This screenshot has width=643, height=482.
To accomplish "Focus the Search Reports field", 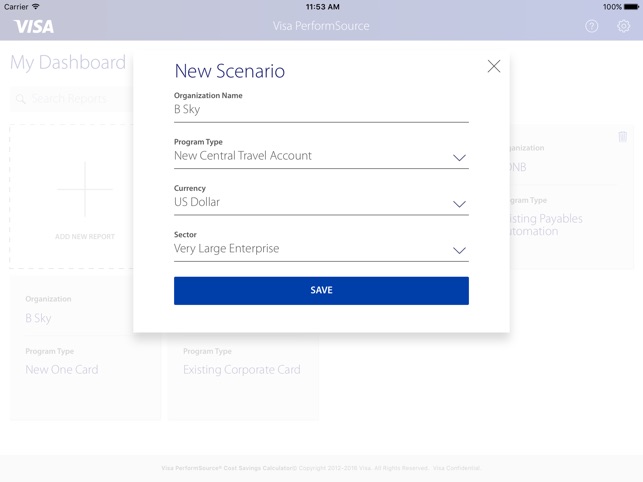I will (x=72, y=99).
